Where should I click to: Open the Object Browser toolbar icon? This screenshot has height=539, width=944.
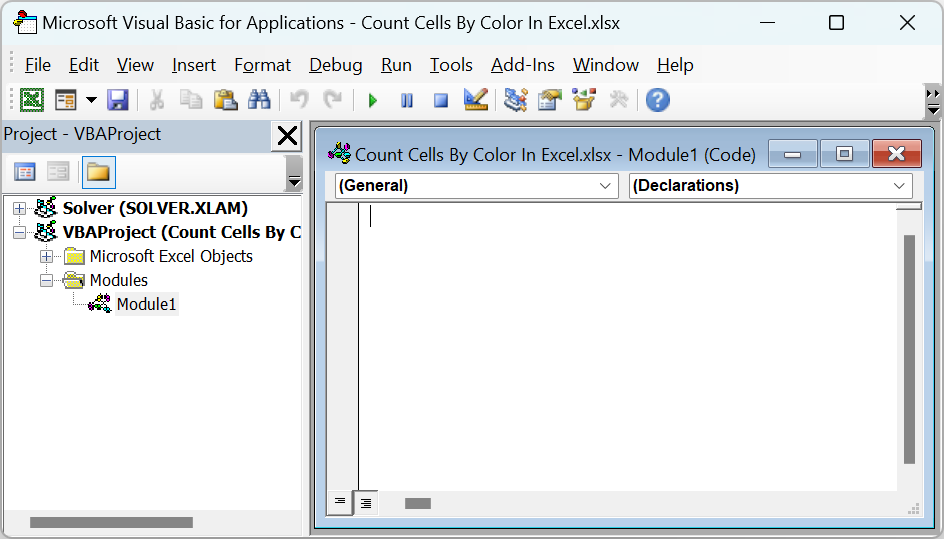(x=584, y=100)
